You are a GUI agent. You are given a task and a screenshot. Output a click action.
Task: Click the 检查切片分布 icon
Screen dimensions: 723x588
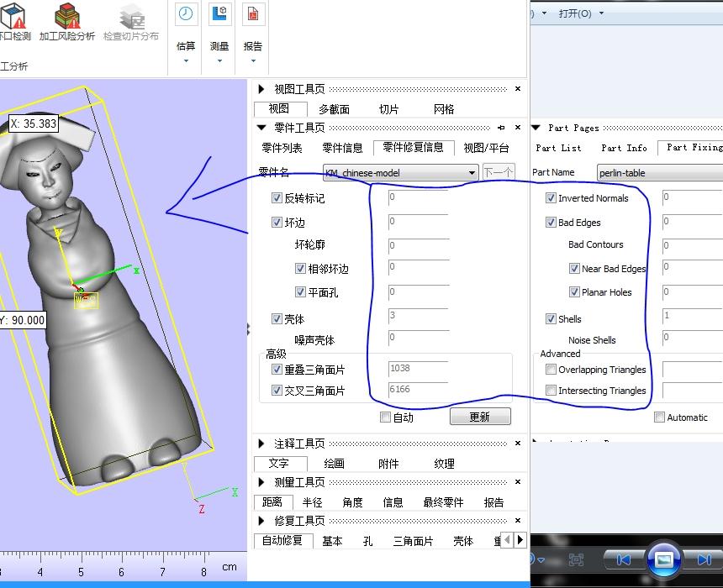(131, 16)
